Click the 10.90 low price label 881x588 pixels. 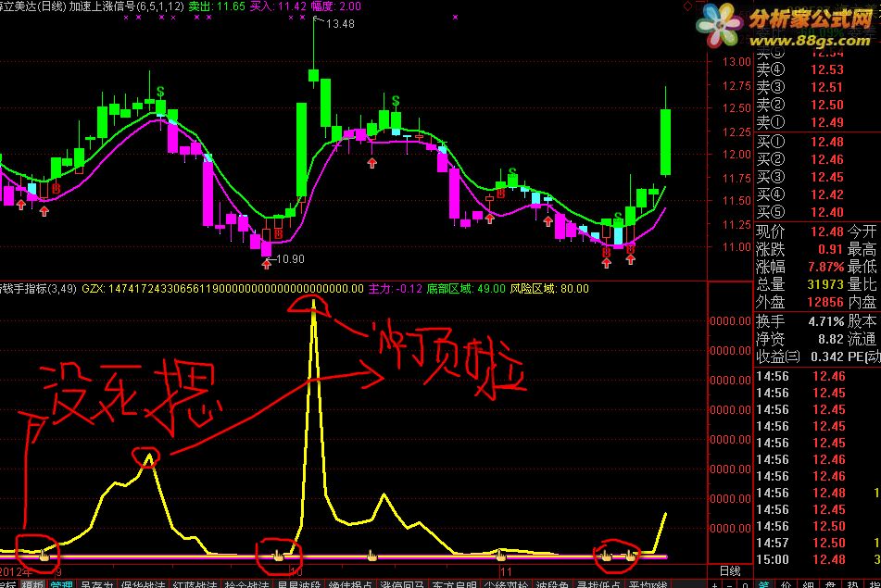pyautogui.click(x=290, y=259)
